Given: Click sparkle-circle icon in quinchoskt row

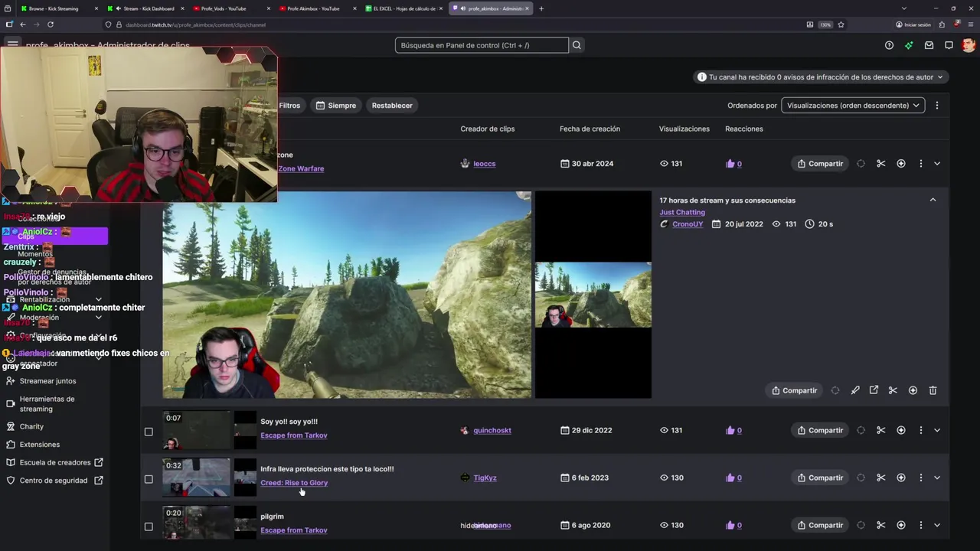Looking at the screenshot, I should pos(900,430).
